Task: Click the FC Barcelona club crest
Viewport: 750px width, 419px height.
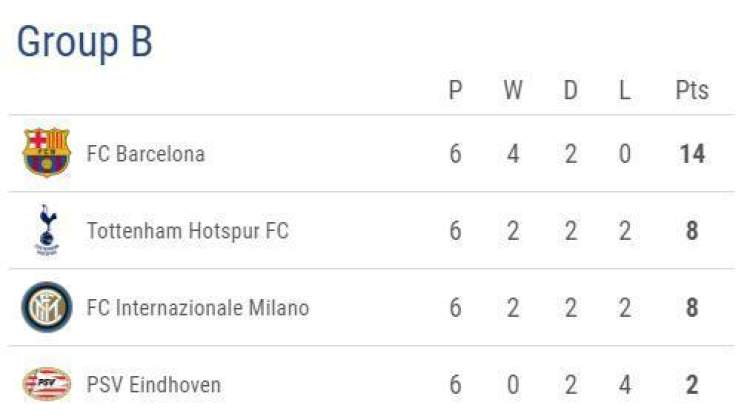Action: coord(47,154)
